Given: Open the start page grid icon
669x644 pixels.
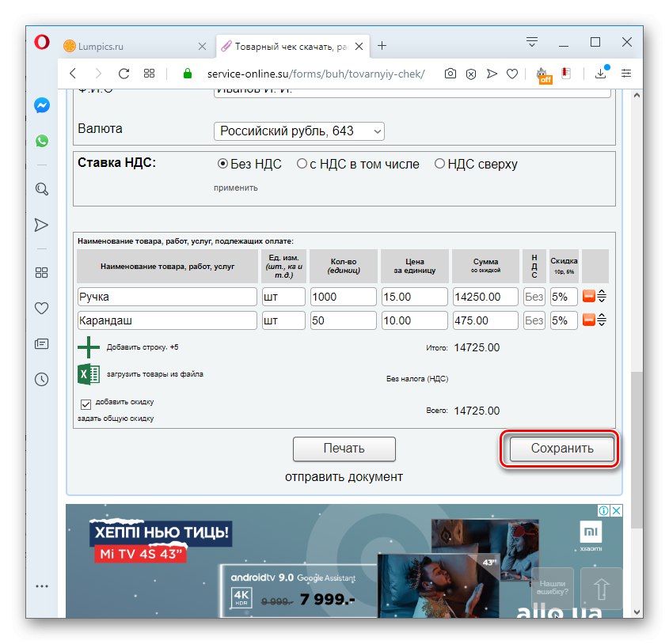Looking at the screenshot, I should coord(149,74).
